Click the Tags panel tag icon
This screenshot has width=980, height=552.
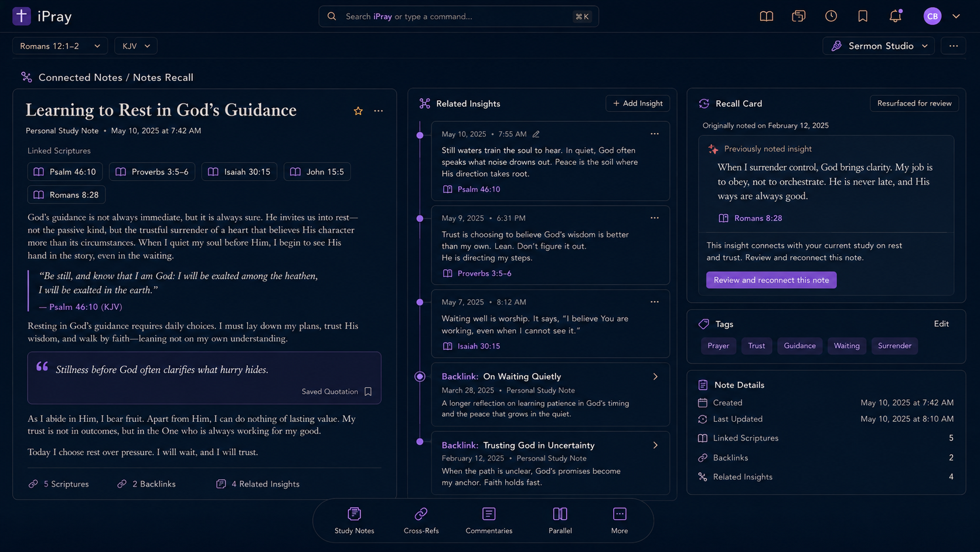(x=704, y=324)
